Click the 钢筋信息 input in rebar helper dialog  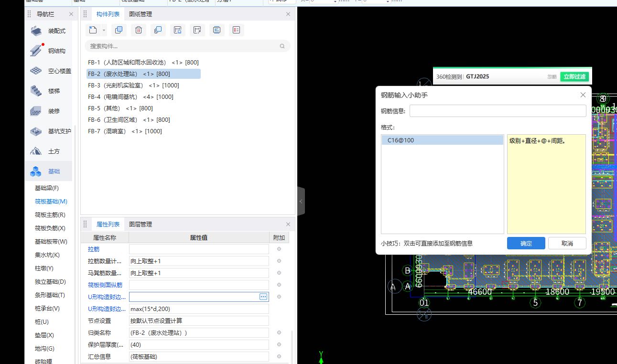[x=498, y=111]
